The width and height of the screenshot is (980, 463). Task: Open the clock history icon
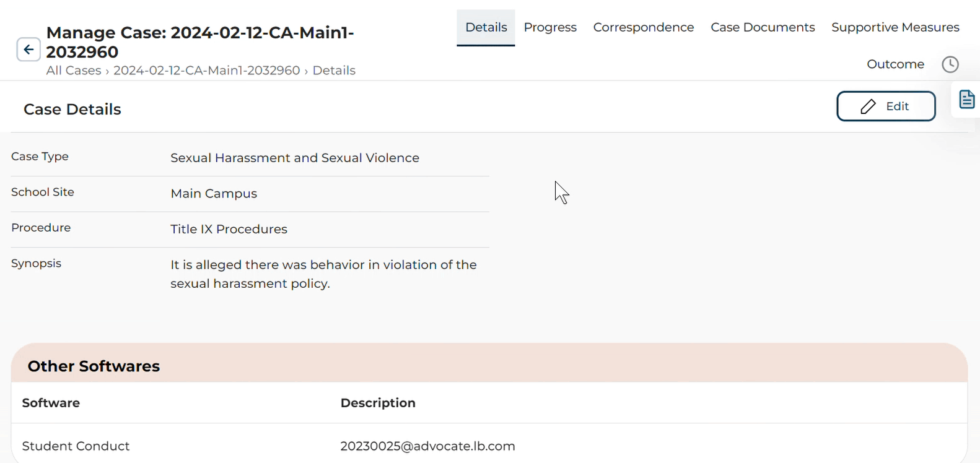tap(950, 64)
